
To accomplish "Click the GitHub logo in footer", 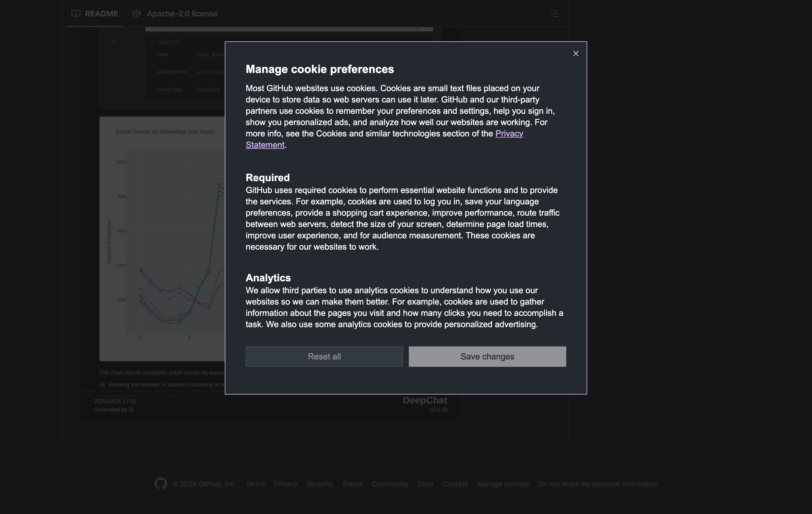I will pyautogui.click(x=161, y=484).
